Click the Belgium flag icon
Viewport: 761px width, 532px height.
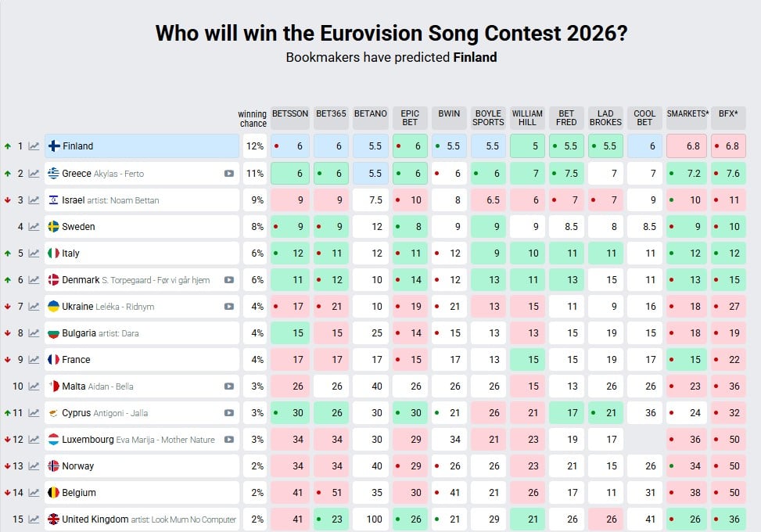pyautogui.click(x=55, y=493)
